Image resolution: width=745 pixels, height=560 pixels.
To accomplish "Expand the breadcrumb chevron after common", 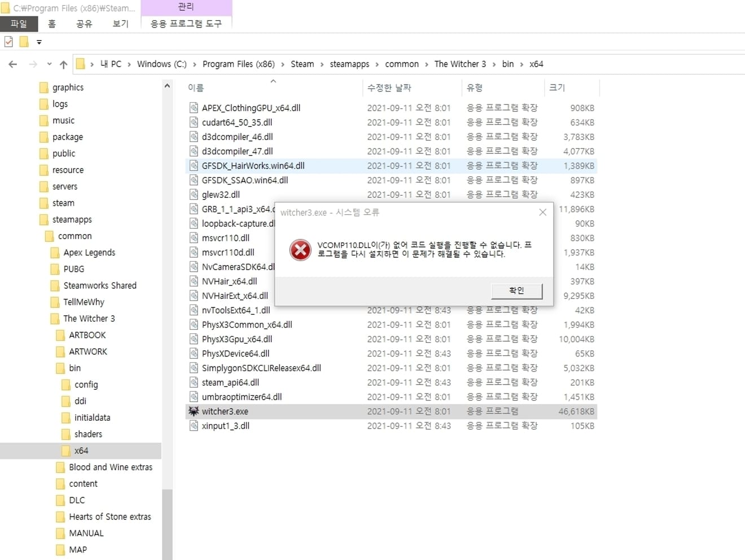I will pyautogui.click(x=427, y=64).
